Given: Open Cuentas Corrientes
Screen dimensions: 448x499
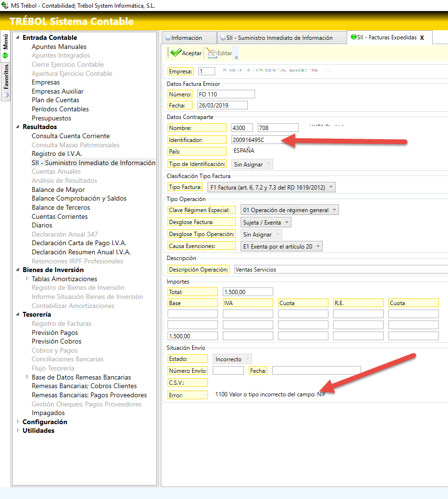Looking at the screenshot, I should tap(60, 216).
